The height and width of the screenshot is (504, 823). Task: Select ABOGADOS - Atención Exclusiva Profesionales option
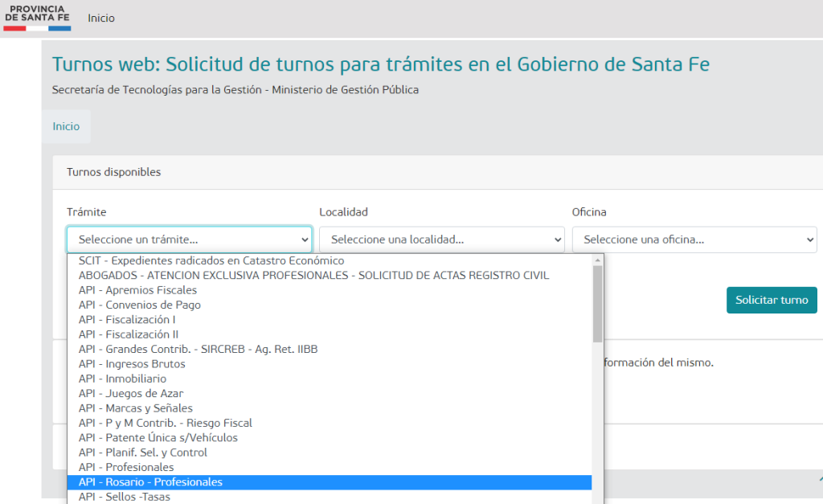(313, 275)
